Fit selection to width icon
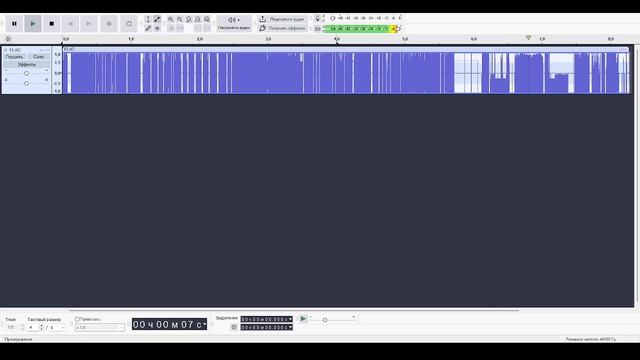The width and height of the screenshot is (640, 360). click(189, 19)
